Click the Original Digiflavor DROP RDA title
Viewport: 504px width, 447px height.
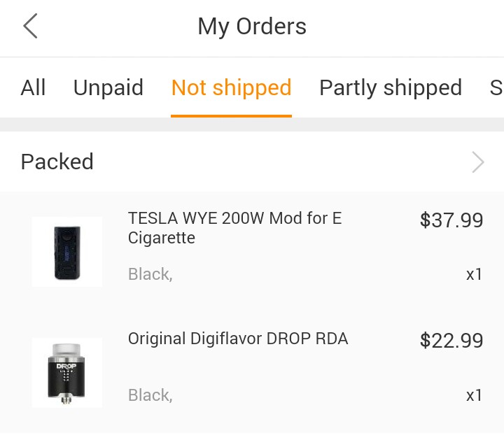238,339
